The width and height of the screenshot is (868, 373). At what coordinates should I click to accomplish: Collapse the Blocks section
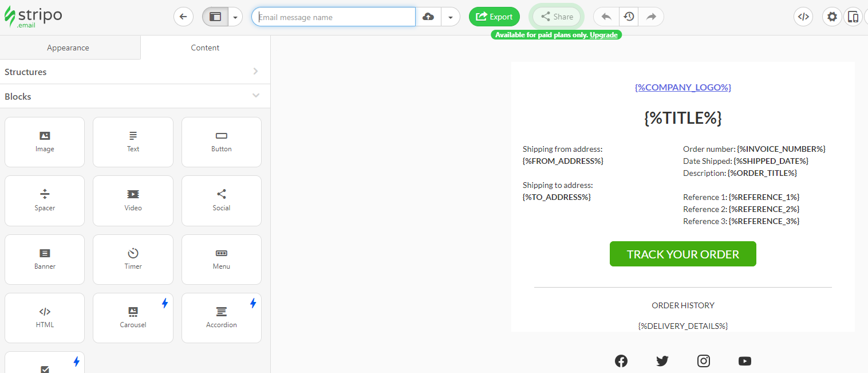(135, 96)
